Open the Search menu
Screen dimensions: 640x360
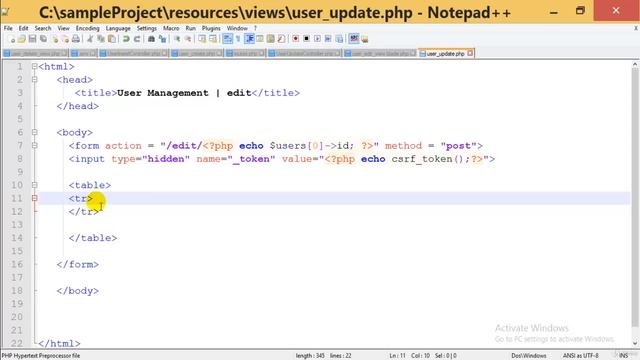pos(43,28)
